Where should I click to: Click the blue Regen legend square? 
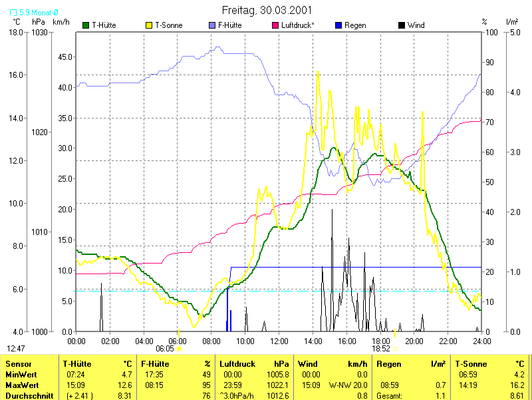338,25
